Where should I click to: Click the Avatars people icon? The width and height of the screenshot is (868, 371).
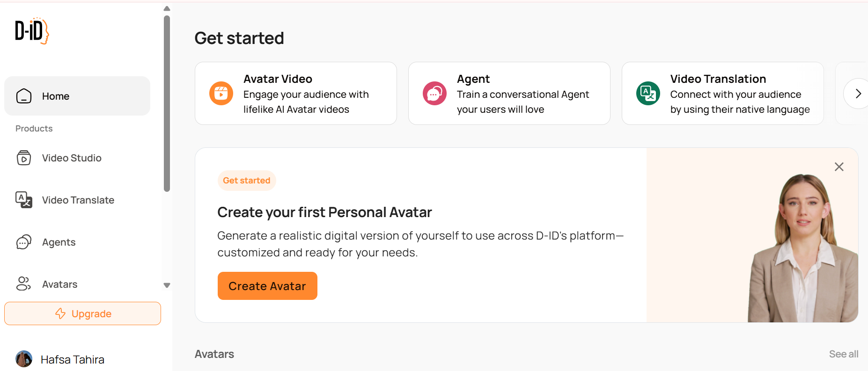pyautogui.click(x=24, y=284)
